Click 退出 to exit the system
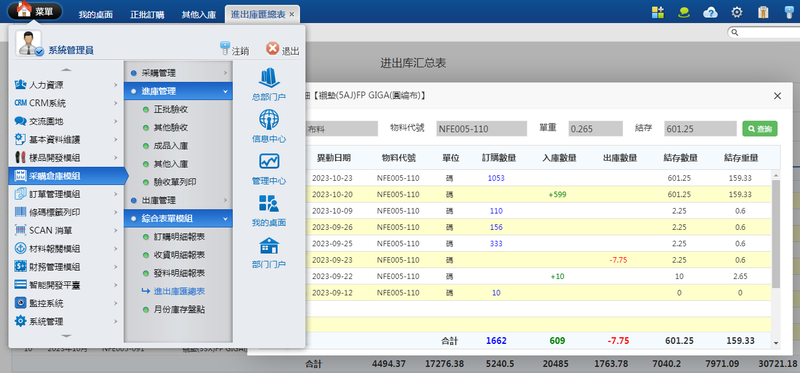Screen dimensions: 800x373 tap(283, 49)
